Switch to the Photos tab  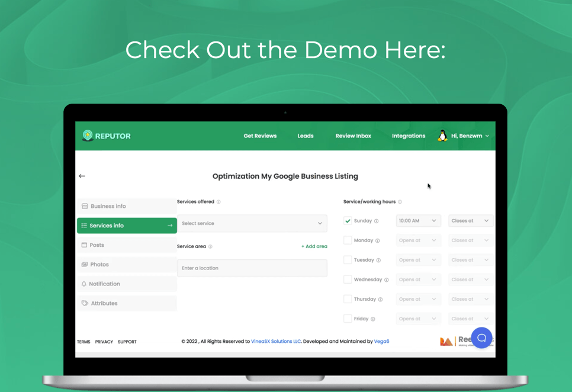[127, 264]
